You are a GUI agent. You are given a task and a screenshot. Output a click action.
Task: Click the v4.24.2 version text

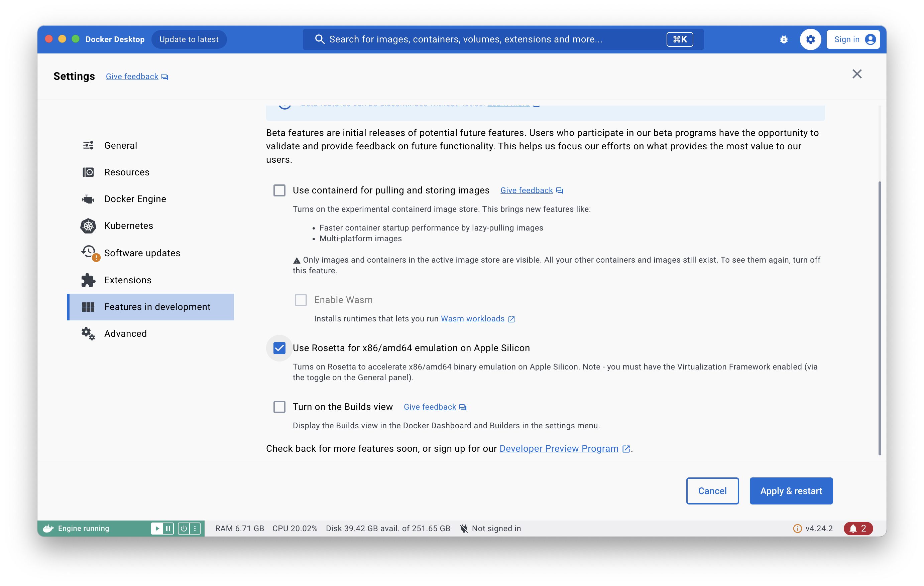[x=819, y=529]
